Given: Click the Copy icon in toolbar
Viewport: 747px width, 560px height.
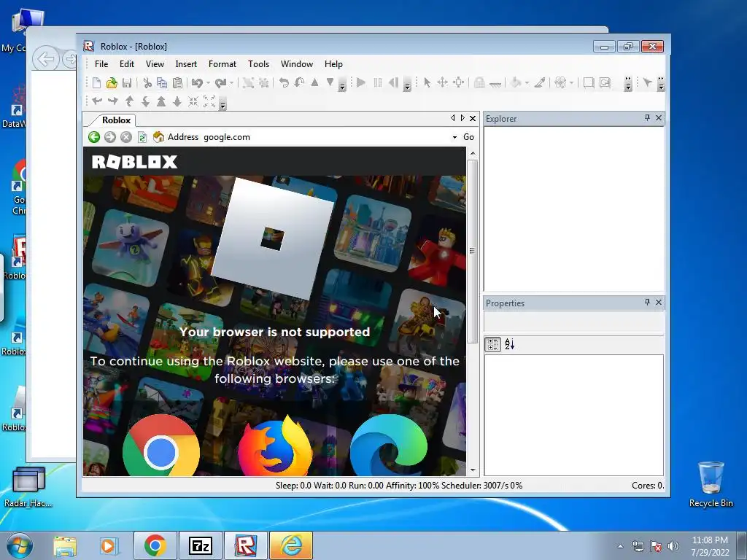Looking at the screenshot, I should (162, 83).
